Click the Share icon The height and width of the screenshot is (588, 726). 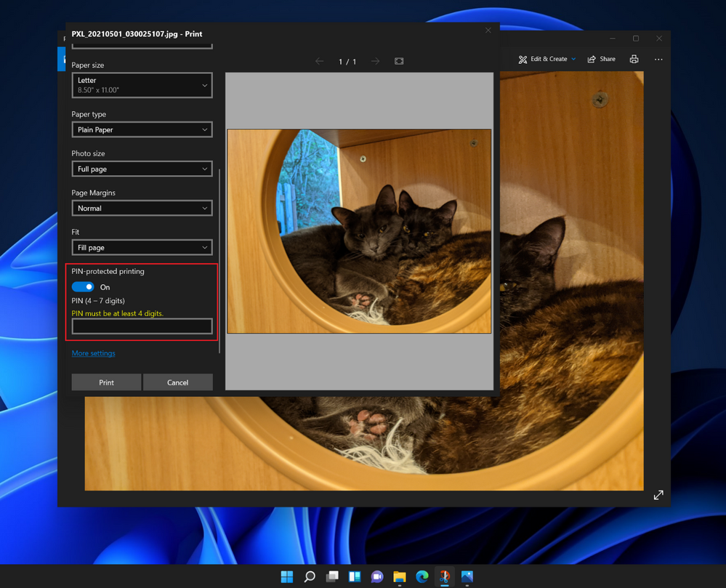(x=600, y=59)
